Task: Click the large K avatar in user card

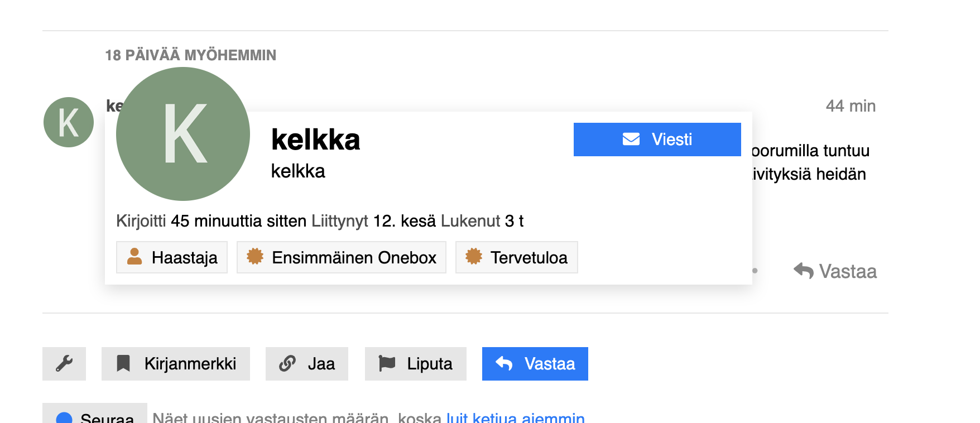Action: [x=183, y=134]
